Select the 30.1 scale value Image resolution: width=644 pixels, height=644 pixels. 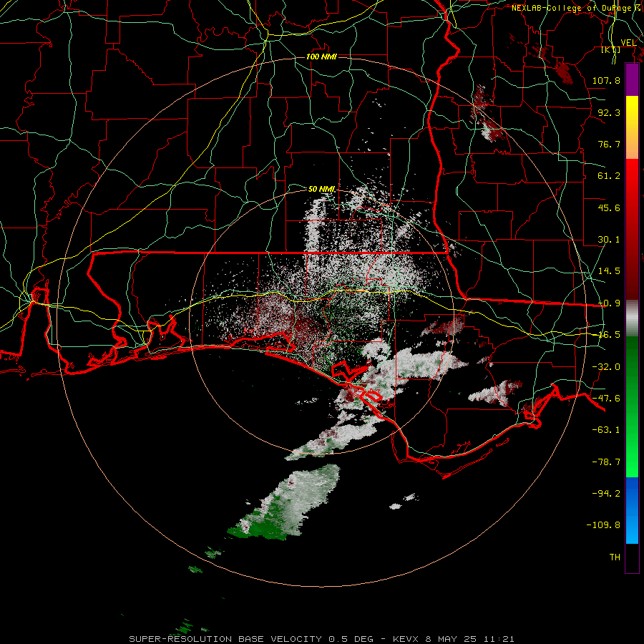609,240
